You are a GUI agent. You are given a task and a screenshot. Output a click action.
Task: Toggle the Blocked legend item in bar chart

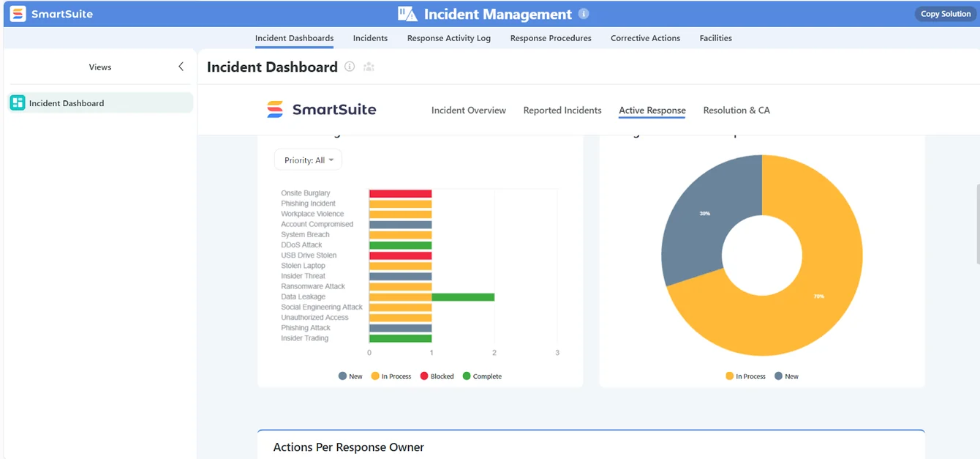pyautogui.click(x=437, y=376)
